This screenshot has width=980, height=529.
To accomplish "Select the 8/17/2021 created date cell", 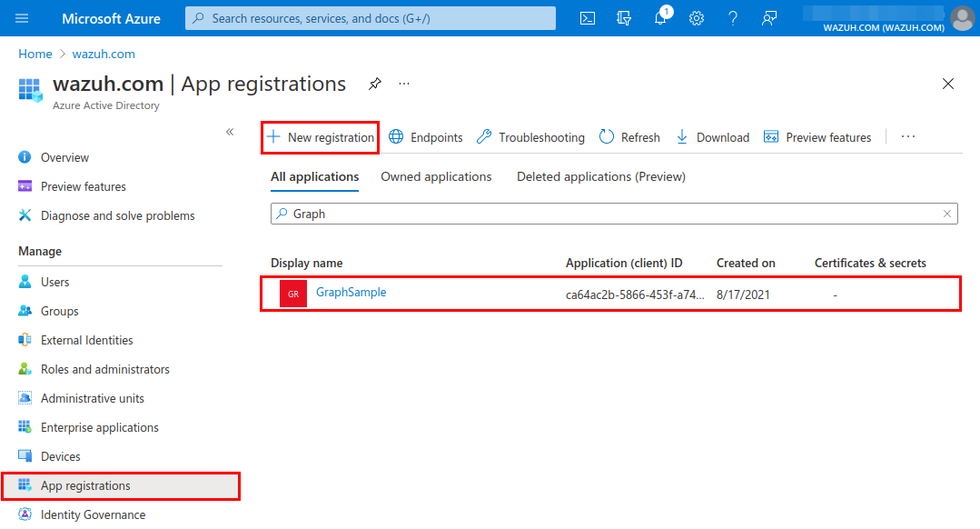I will [x=743, y=294].
